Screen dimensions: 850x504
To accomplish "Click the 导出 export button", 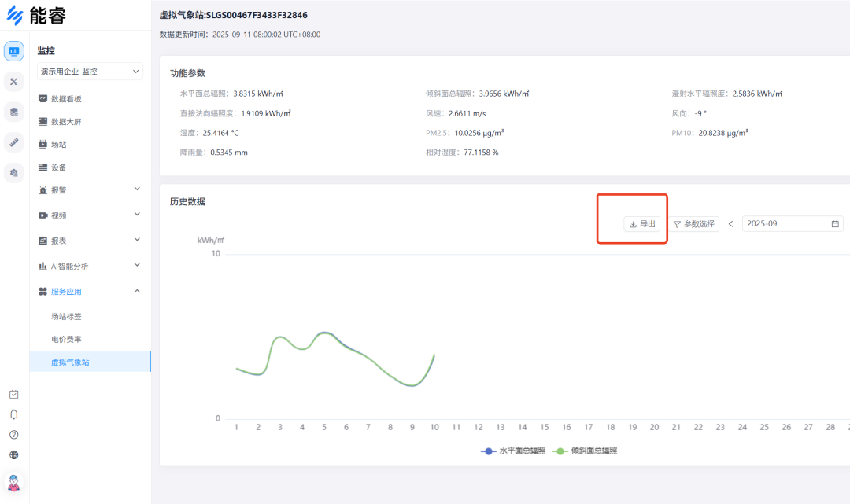I will [x=642, y=224].
